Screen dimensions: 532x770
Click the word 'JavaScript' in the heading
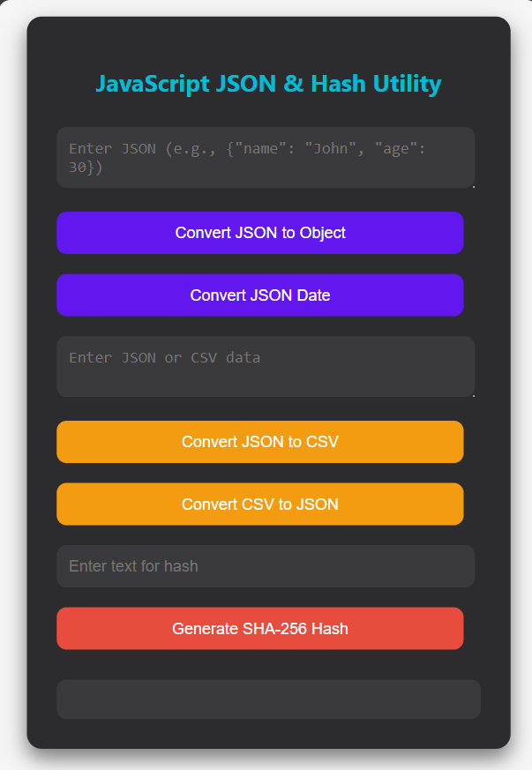153,84
